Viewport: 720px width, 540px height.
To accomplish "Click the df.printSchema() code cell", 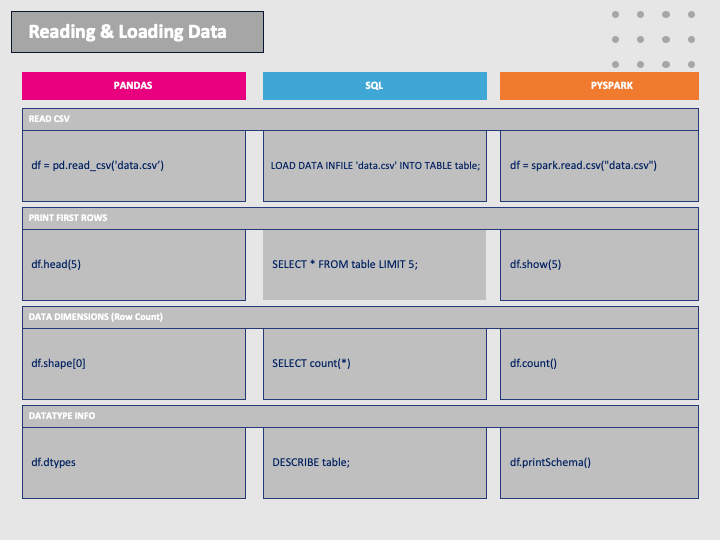I will coord(599,463).
